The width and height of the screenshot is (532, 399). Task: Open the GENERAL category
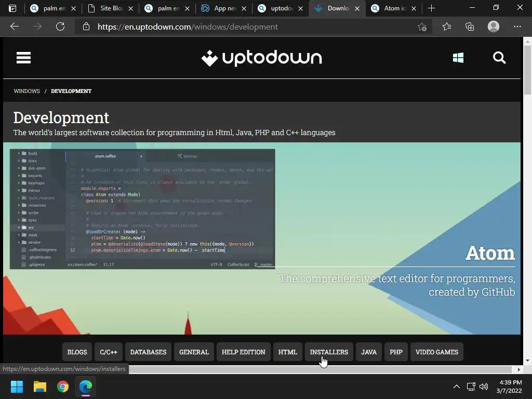tap(194, 352)
